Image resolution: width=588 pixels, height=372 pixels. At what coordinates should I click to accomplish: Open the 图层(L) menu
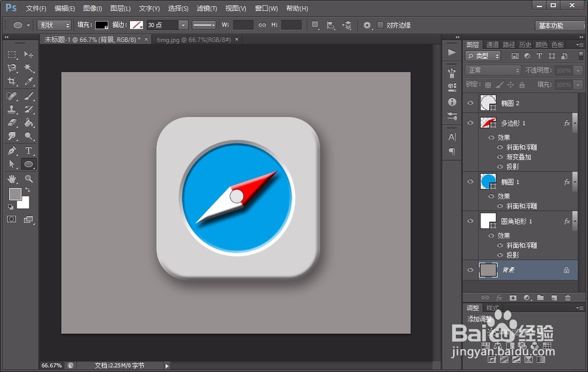pos(121,8)
